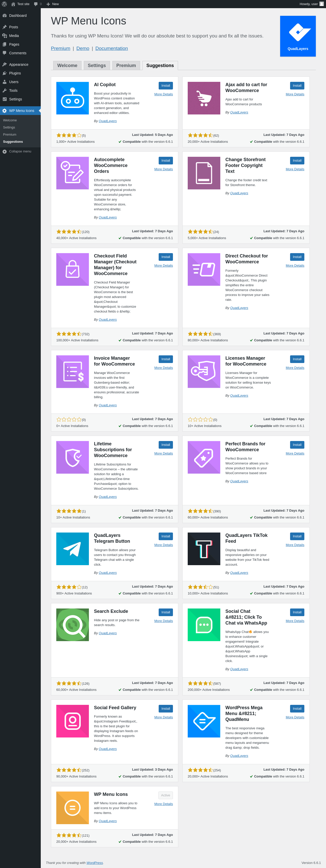Image resolution: width=326 pixels, height=868 pixels.
Task: Click the QuadLayers logo banner
Action: pos(298,36)
